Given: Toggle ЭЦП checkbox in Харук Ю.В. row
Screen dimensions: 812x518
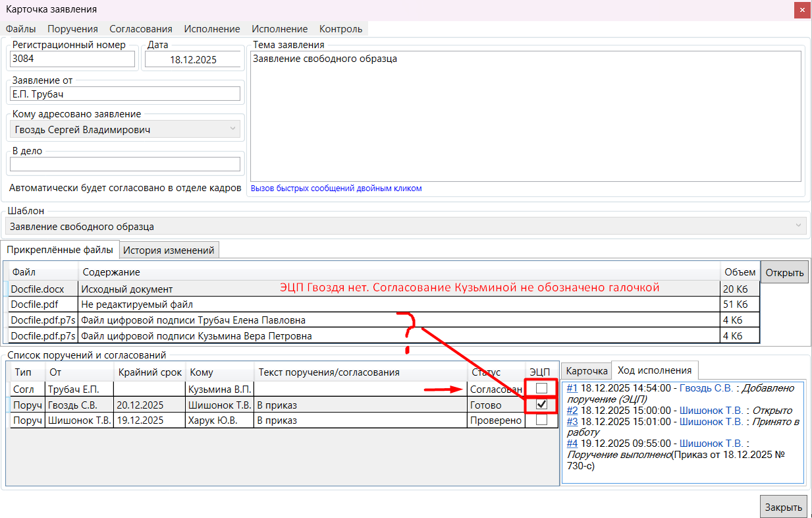Looking at the screenshot, I should [541, 420].
